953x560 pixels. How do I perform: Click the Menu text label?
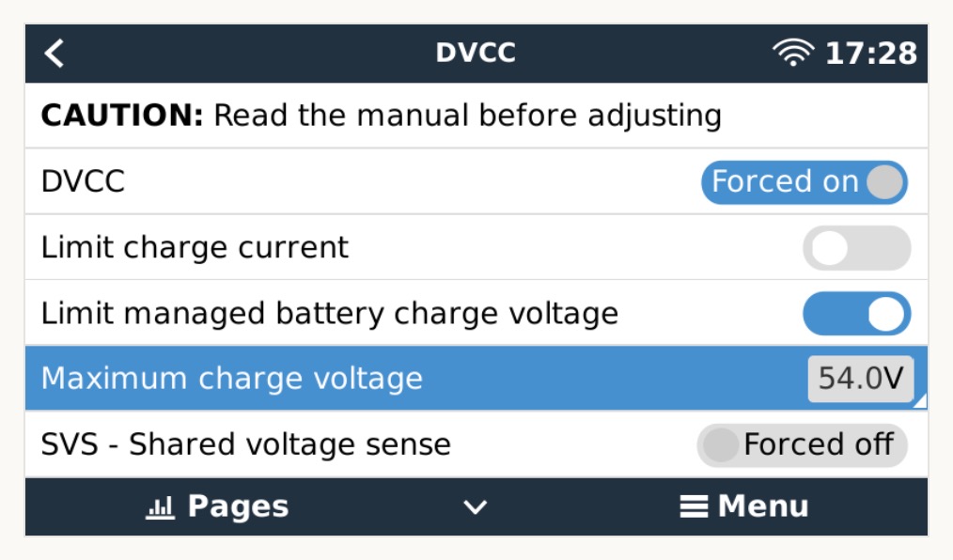tap(762, 507)
